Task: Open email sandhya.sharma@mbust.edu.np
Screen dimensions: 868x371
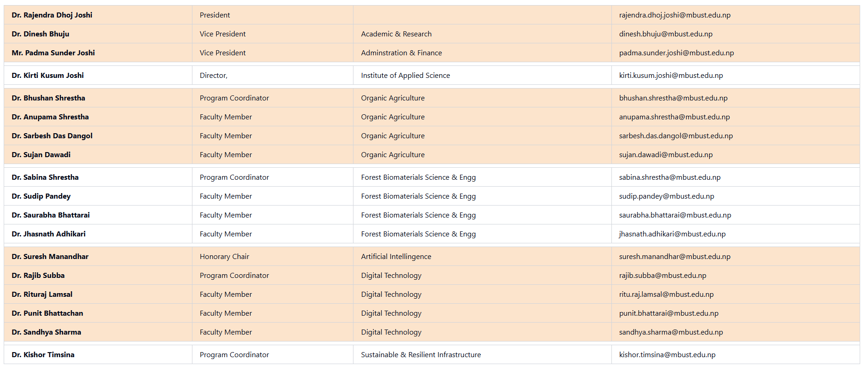Action: click(670, 332)
